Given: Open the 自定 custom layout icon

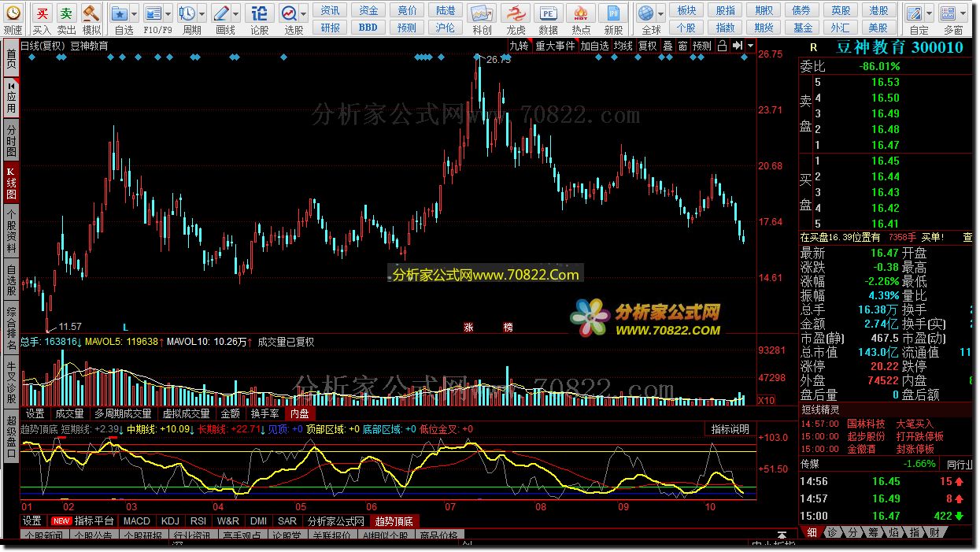Looking at the screenshot, I should click(x=914, y=13).
